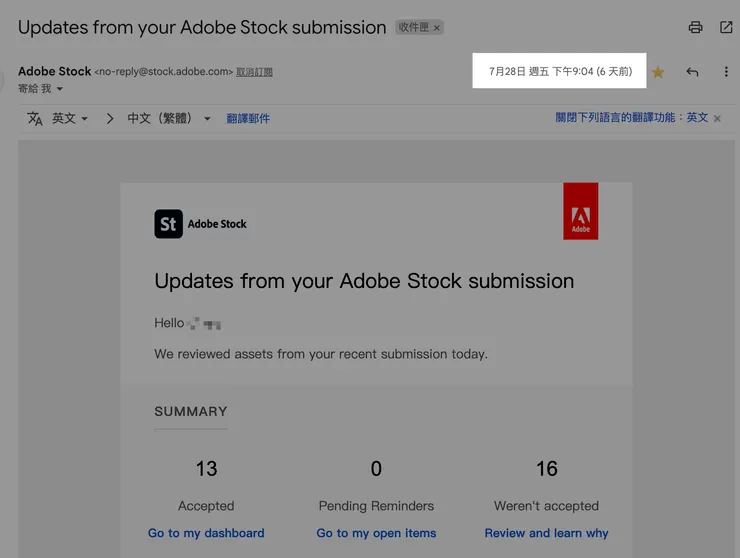Image resolution: width=740 pixels, height=558 pixels.
Task: Expand recipient details arrow next to 寄給 我
Action: [60, 89]
